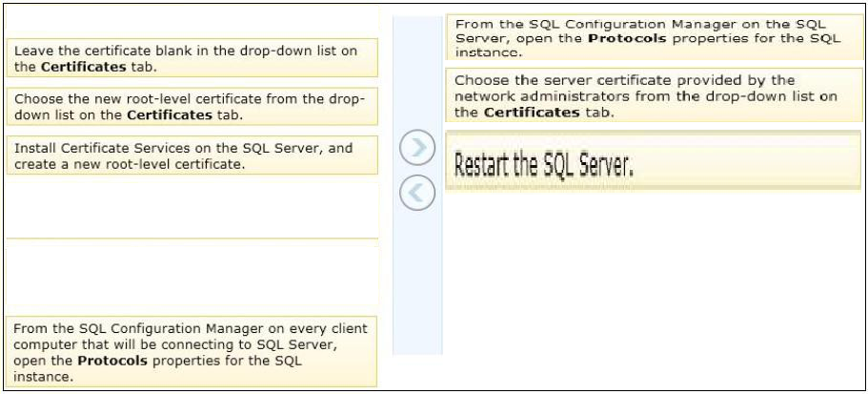
Task: Select the 'every client computer' action box
Action: click(192, 351)
